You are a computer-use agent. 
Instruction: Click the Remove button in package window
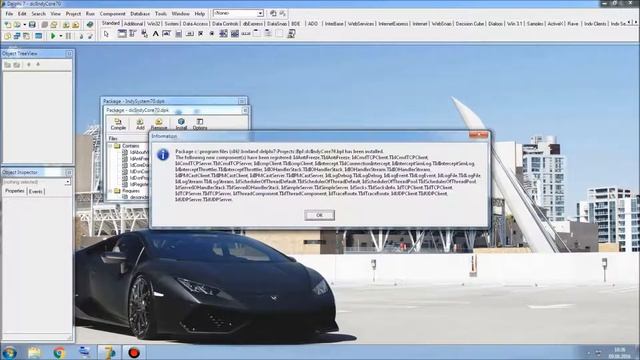click(159, 124)
